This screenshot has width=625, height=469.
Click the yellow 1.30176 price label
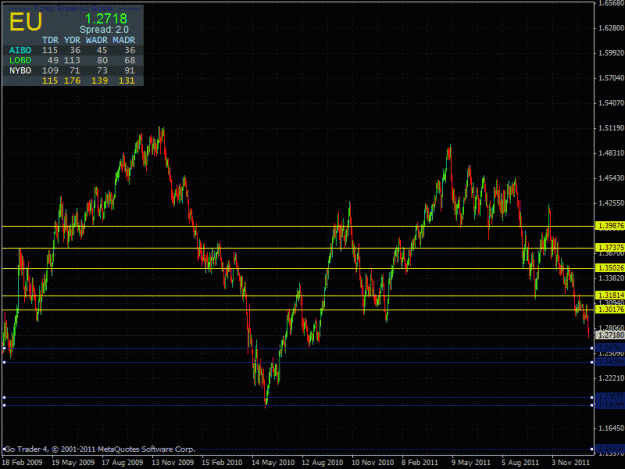pos(610,310)
